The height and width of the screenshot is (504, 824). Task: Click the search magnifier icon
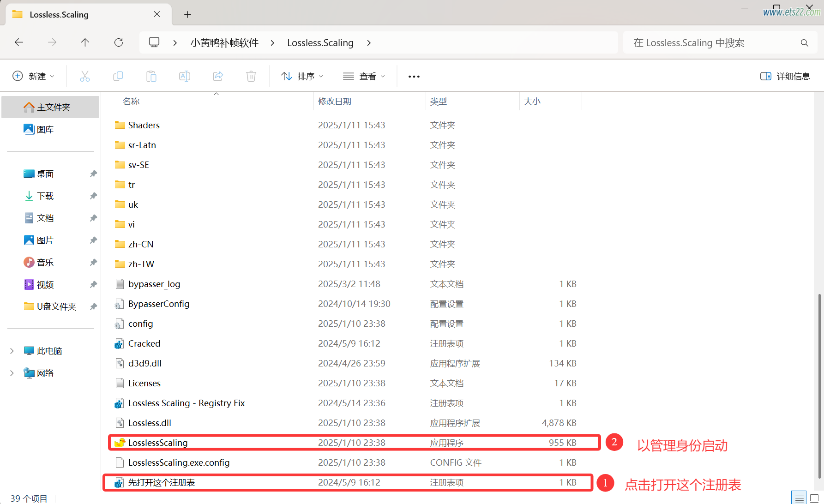click(x=805, y=43)
